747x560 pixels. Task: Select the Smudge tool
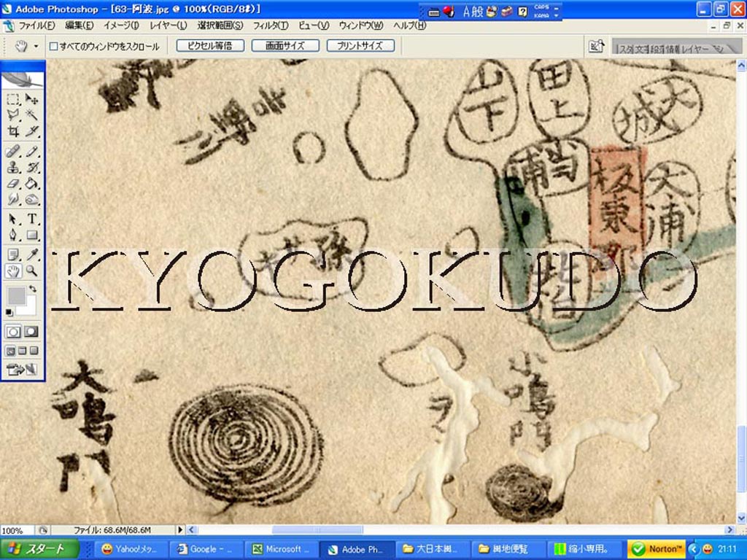click(x=13, y=199)
